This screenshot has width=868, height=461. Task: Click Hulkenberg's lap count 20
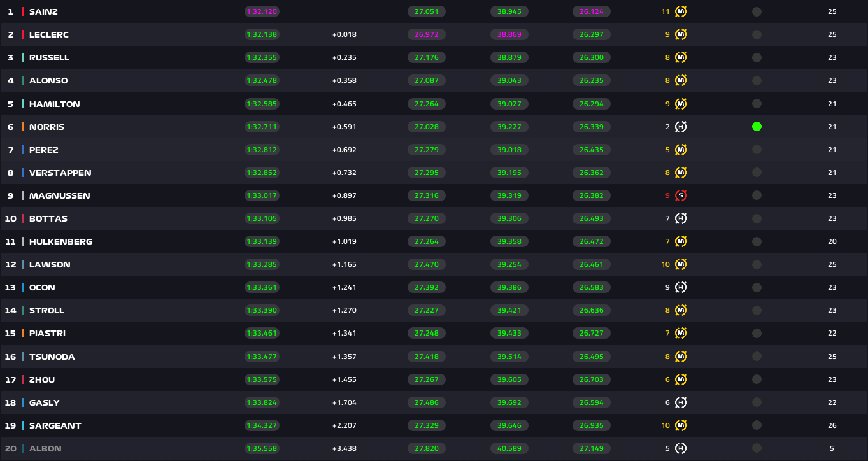click(832, 241)
